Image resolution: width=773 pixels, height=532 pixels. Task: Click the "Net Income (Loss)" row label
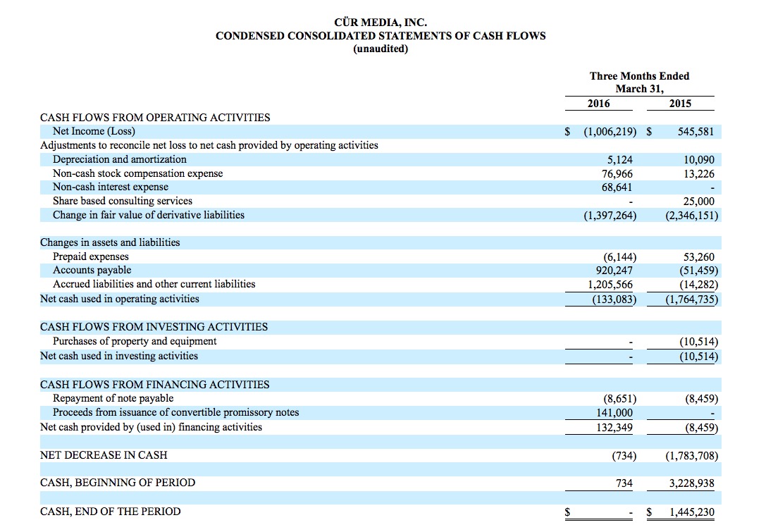[94, 131]
